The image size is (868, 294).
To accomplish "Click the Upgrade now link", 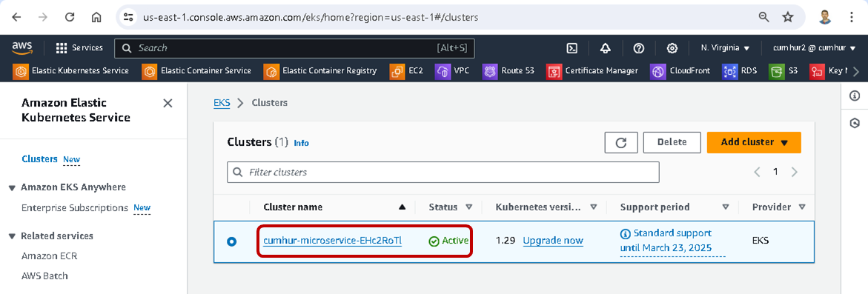I will [x=553, y=241].
